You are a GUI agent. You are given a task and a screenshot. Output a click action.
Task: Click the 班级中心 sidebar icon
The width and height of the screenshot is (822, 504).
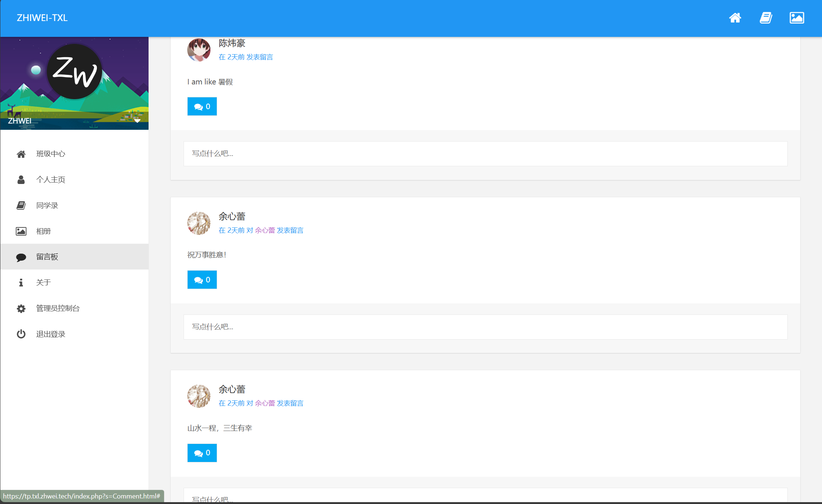pyautogui.click(x=21, y=153)
